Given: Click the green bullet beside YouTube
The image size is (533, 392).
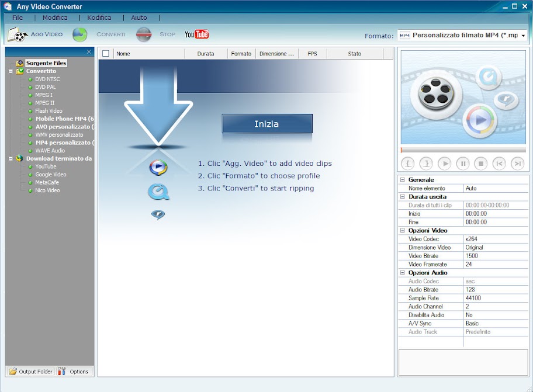Looking at the screenshot, I should click(30, 166).
